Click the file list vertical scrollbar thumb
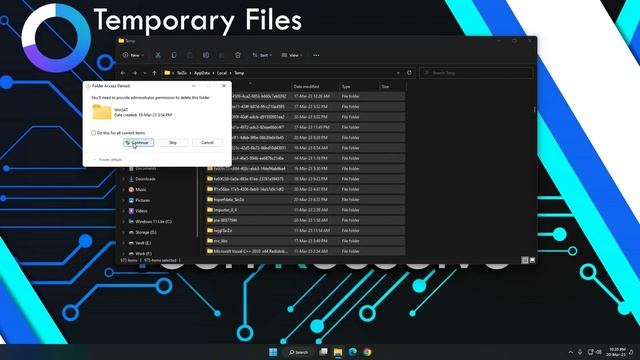Image resolution: width=640 pixels, height=360 pixels. point(534,109)
